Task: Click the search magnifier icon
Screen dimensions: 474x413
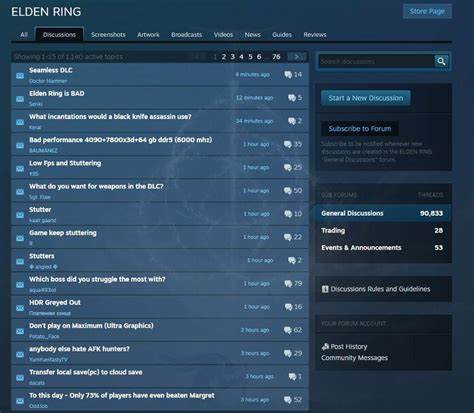Action: click(441, 61)
